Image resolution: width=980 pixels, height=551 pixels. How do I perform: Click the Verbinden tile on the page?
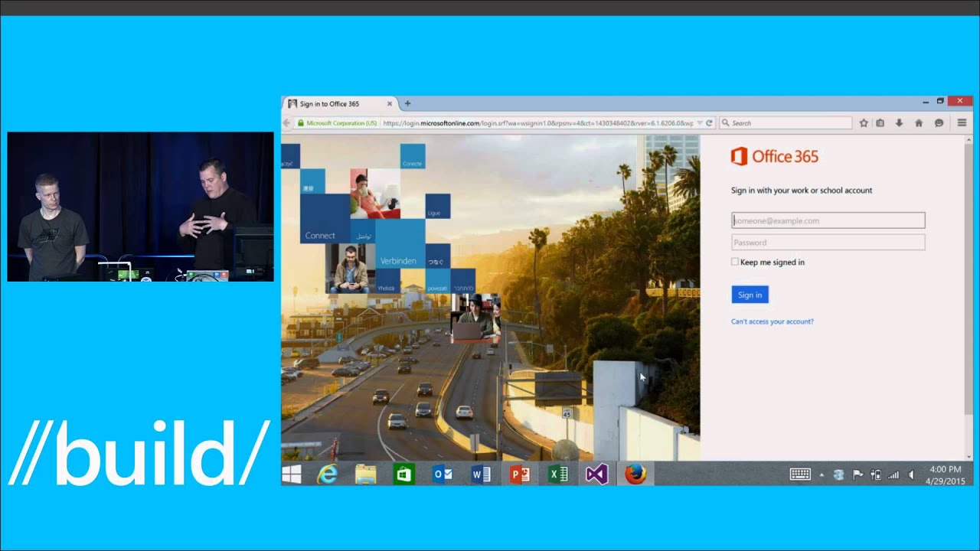400,243
